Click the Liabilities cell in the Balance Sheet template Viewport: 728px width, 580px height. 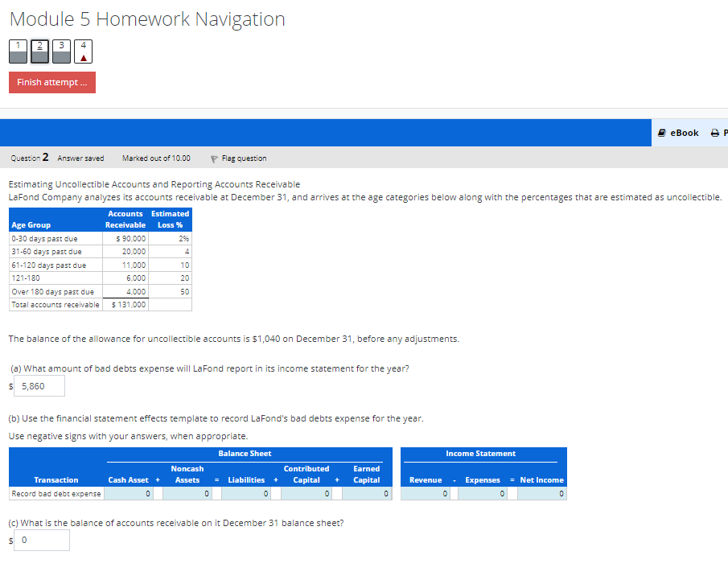(245, 493)
